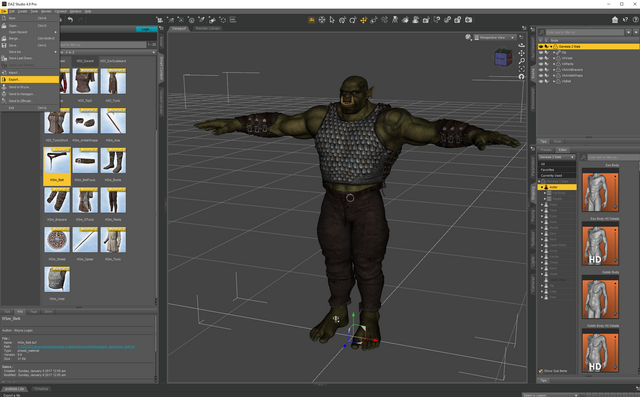640x397 pixels.
Task: Open the Scene side tab
Action: 533,74
